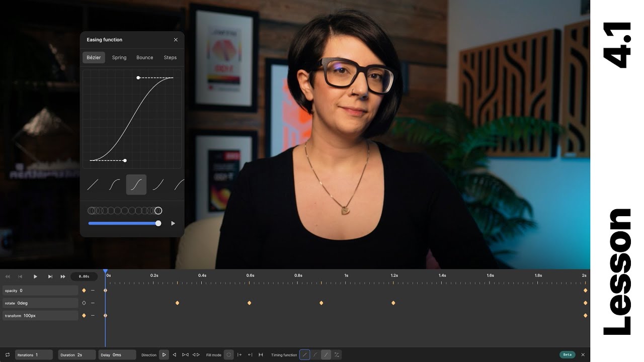Choose the linear easing preset
Viewport: 644px width, 362px height.
tap(93, 184)
